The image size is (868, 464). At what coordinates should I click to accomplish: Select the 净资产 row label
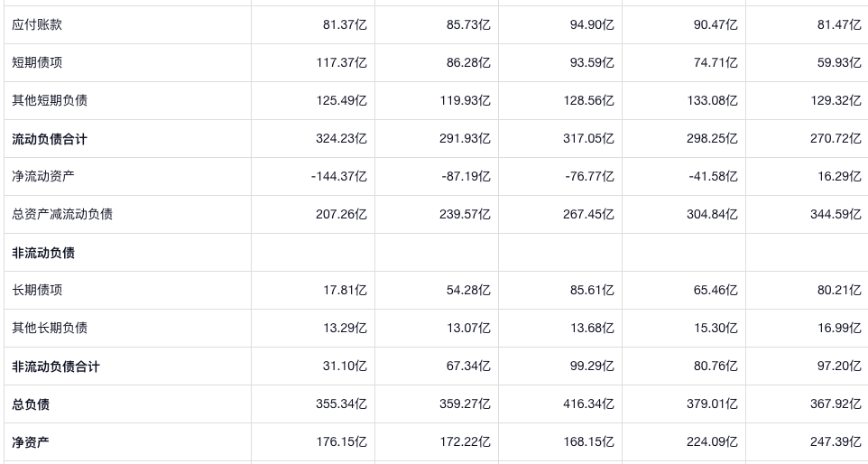[x=31, y=442]
